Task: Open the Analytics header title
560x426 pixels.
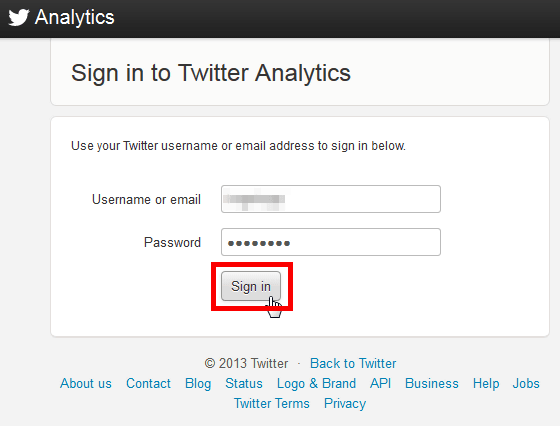Action: (75, 17)
